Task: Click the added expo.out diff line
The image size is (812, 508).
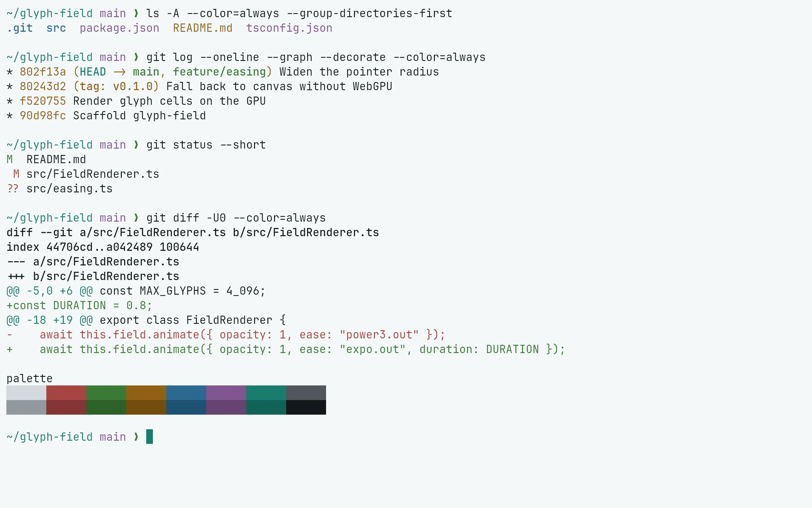Action: click(x=286, y=350)
